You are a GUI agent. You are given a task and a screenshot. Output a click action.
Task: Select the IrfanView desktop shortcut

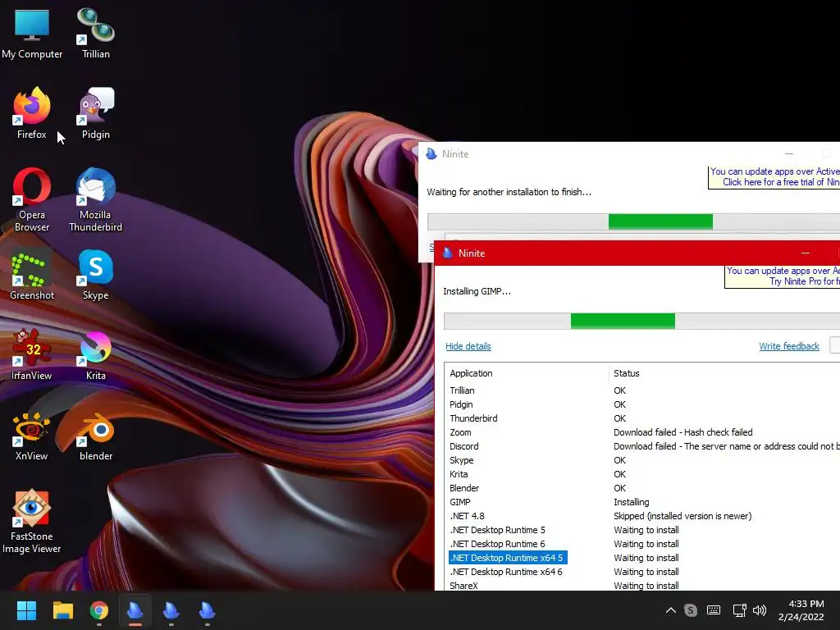pyautogui.click(x=32, y=354)
